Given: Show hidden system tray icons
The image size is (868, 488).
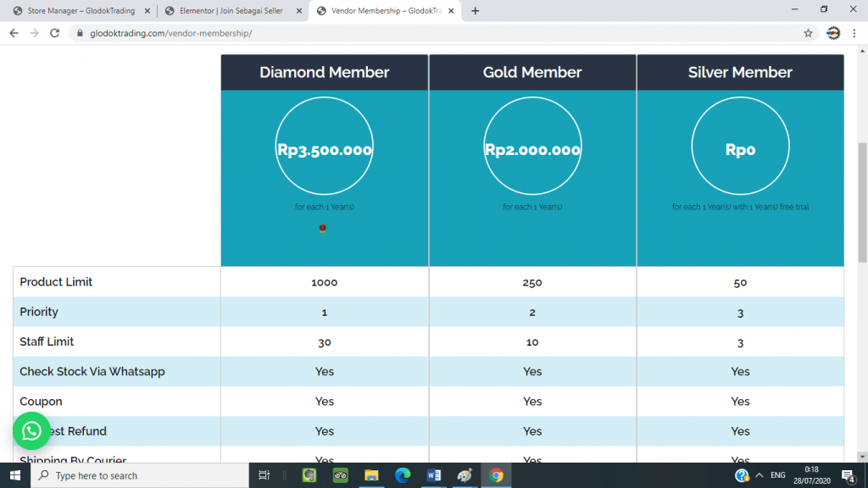Looking at the screenshot, I should click(x=759, y=475).
